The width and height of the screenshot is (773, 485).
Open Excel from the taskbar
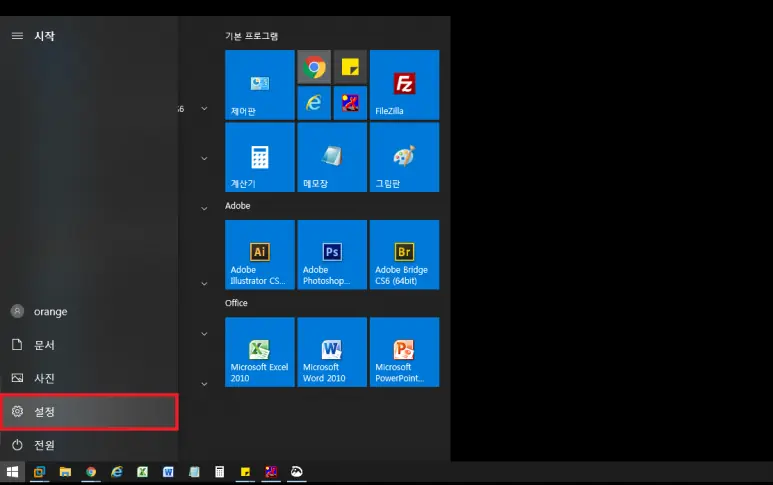(142, 472)
